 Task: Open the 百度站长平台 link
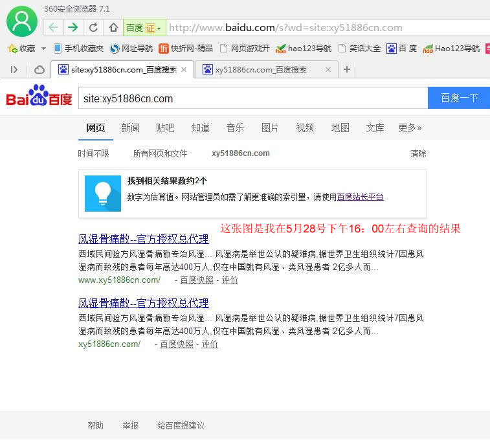360,197
